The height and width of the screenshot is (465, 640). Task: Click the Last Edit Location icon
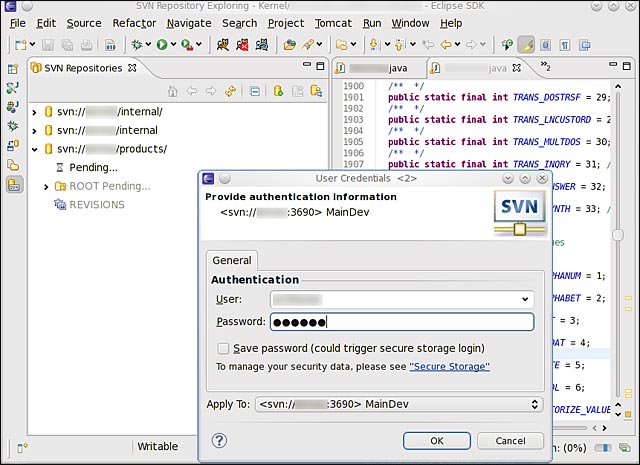click(x=428, y=44)
